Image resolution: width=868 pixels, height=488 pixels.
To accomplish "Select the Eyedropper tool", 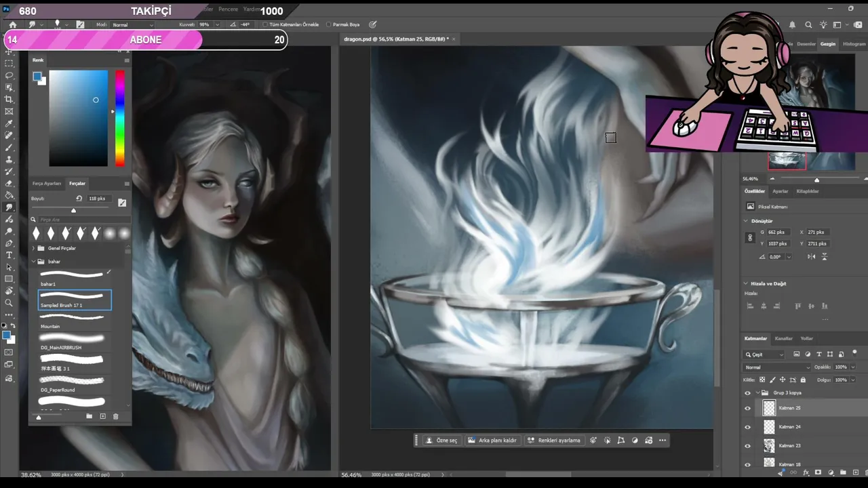I will pyautogui.click(x=9, y=124).
